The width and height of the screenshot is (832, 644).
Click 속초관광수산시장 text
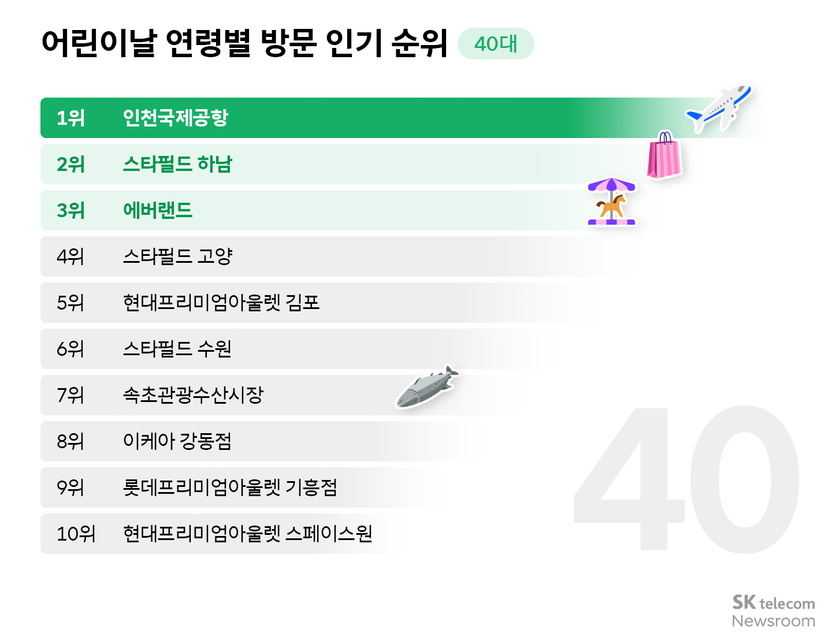tap(193, 395)
